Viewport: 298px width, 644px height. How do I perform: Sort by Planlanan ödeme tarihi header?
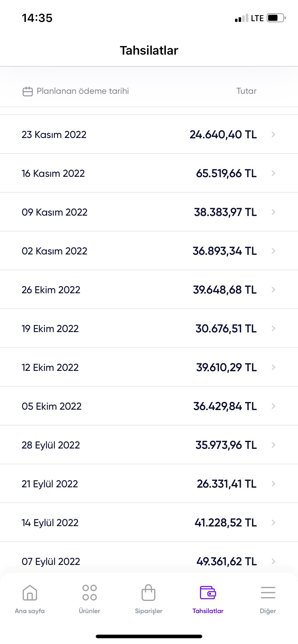[83, 91]
